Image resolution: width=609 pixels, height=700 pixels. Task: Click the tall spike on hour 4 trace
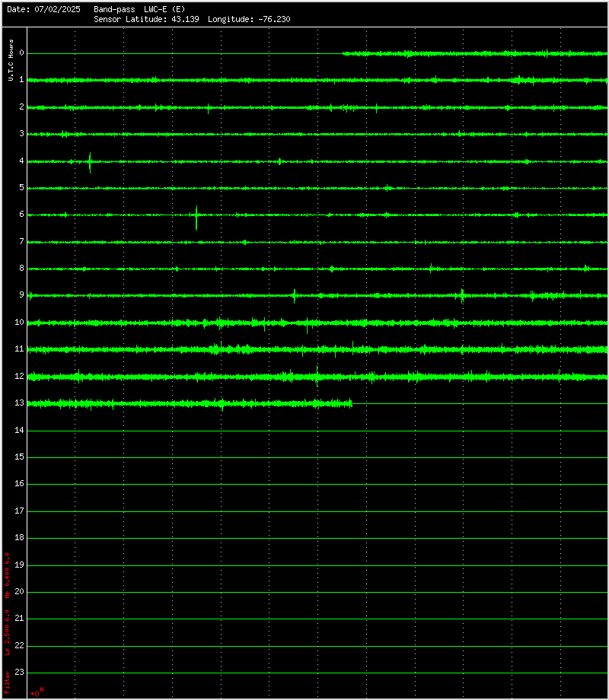90,163
